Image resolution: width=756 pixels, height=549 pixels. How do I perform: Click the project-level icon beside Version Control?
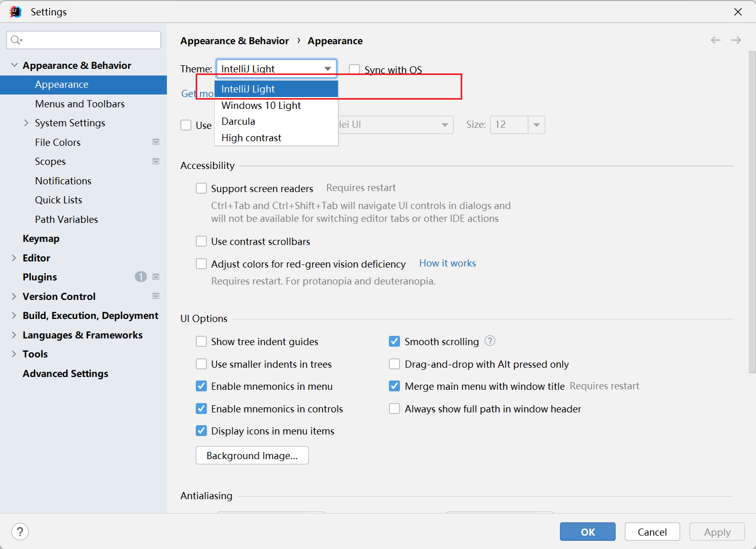pos(156,296)
